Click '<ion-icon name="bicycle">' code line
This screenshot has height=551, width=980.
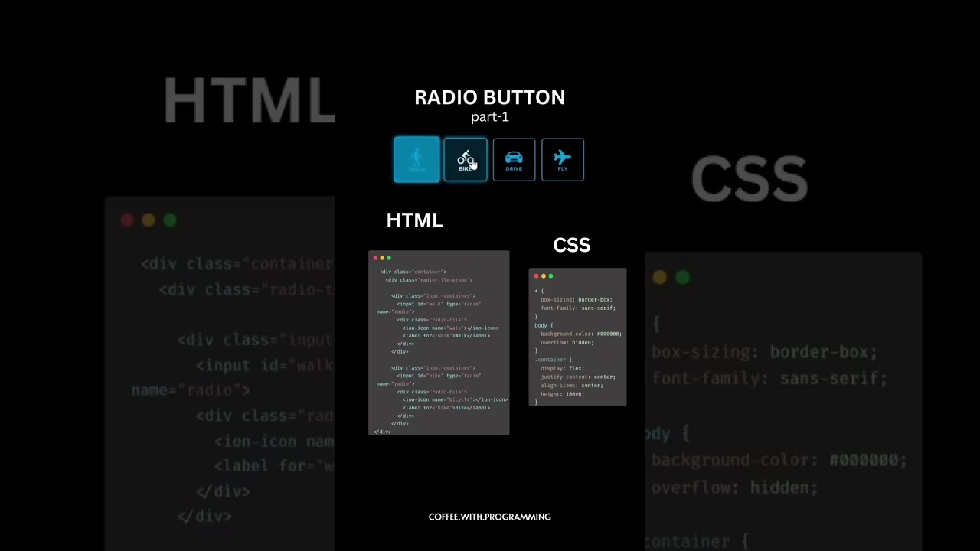click(455, 399)
